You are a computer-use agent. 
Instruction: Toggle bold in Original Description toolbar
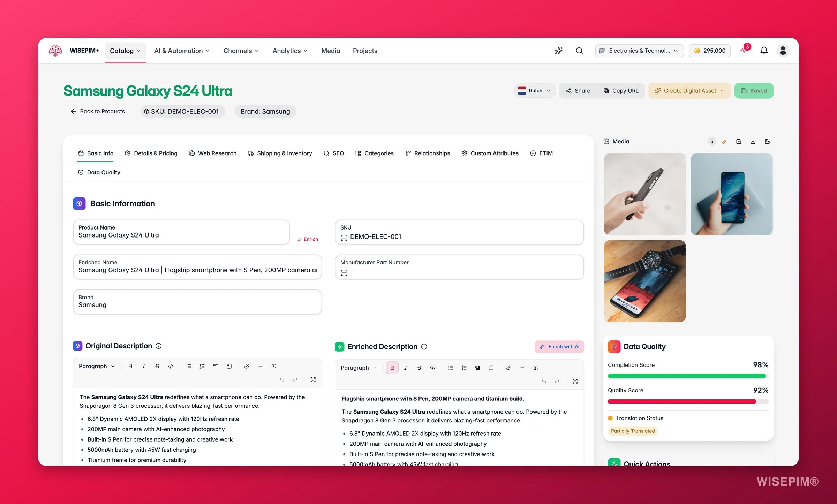point(130,366)
